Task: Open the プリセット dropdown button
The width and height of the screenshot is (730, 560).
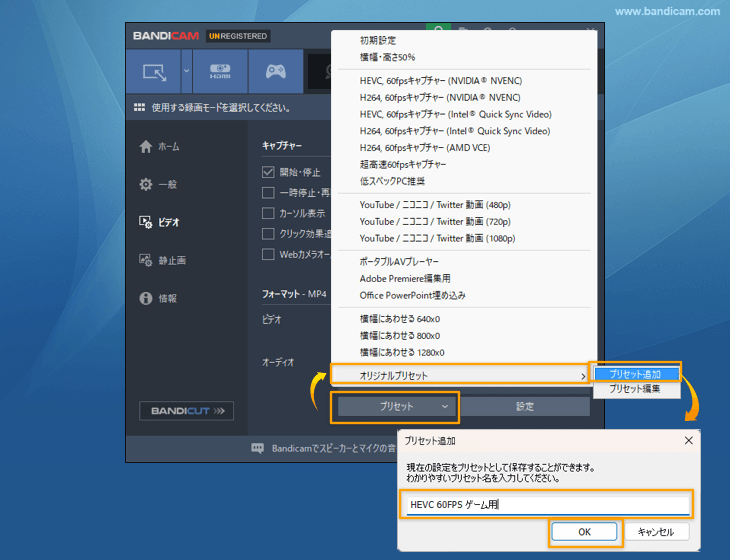Action: [397, 406]
